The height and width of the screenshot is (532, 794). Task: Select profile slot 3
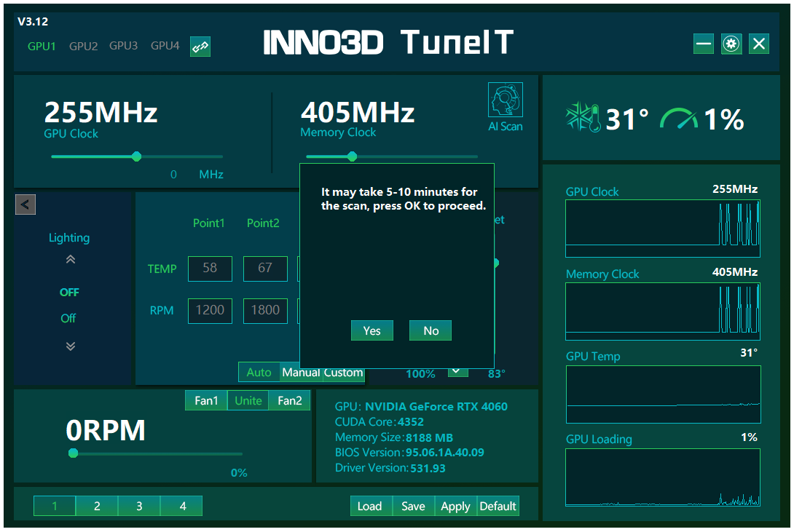tap(139, 506)
